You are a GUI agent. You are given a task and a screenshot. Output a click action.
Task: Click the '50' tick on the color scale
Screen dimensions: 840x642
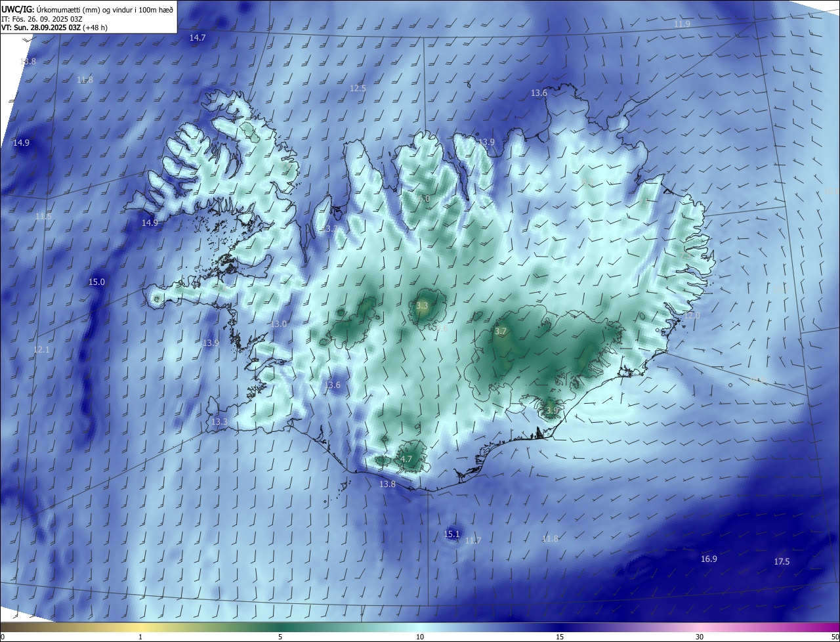coord(835,637)
